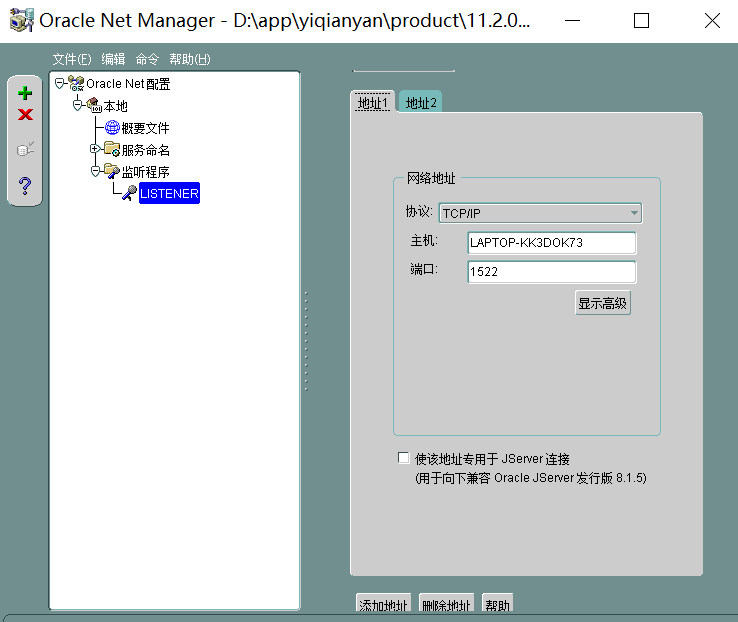Close the Oracle Net Manager window
The height and width of the screenshot is (622, 738).
712,21
